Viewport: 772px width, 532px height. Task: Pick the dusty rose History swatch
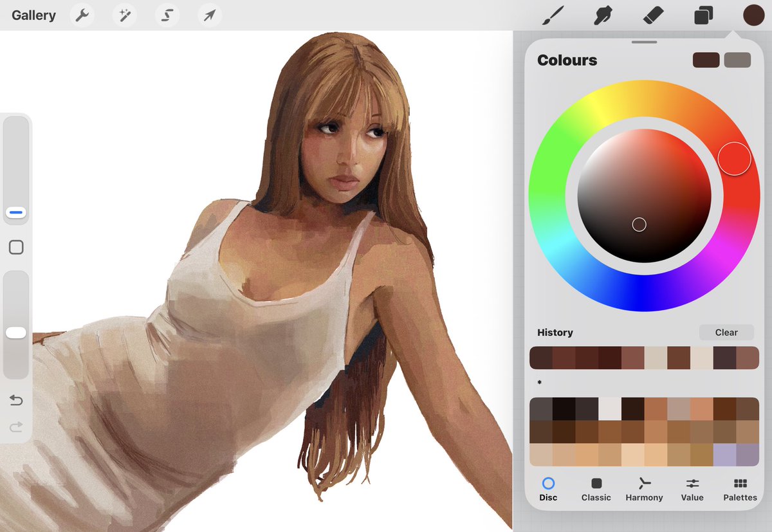coord(633,358)
